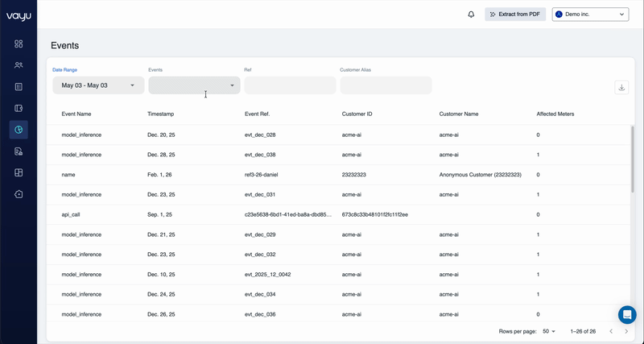Click the 1–26 of 26 pagination text
Image resolution: width=644 pixels, height=344 pixels.
click(x=583, y=331)
